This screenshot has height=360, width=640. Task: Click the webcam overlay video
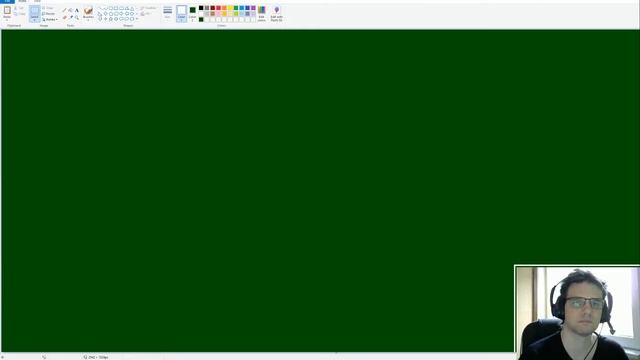point(577,313)
